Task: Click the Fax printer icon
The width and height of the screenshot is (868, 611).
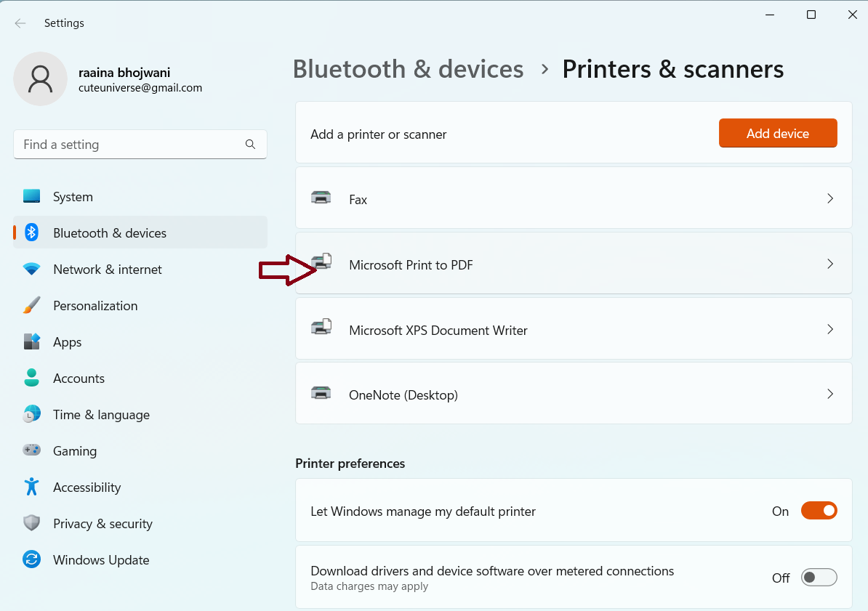Action: [321, 198]
